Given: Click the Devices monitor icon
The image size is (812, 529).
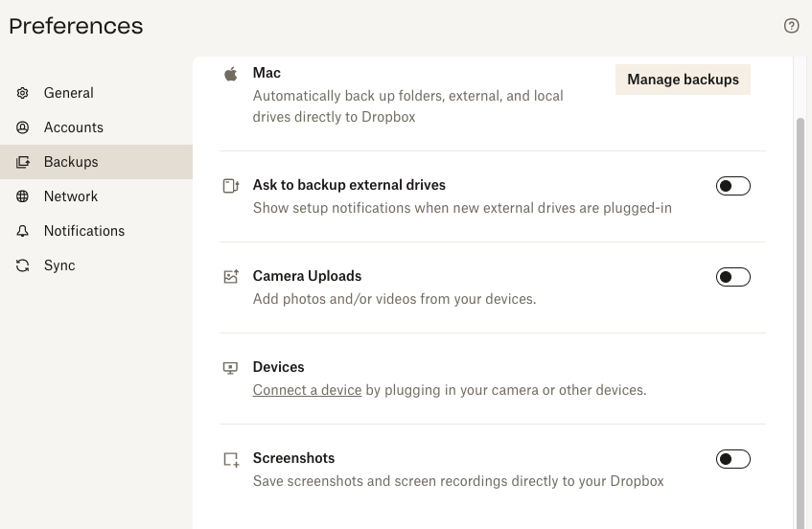Looking at the screenshot, I should click(230, 368).
